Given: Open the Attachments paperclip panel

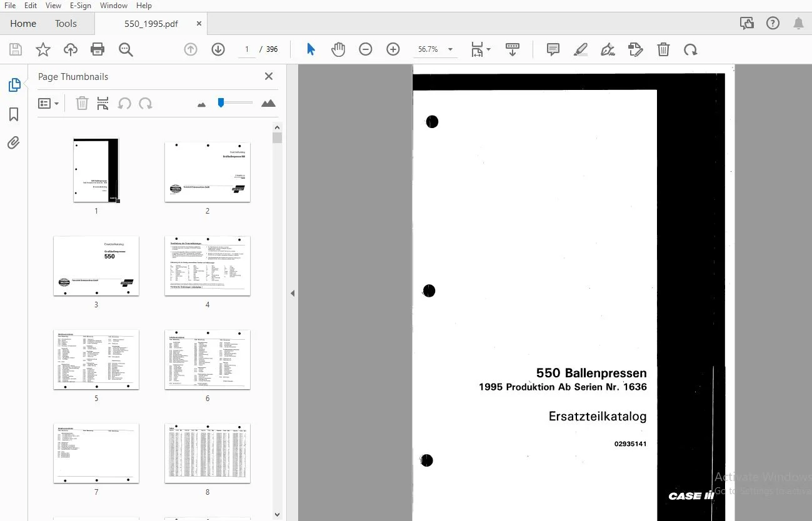Looking at the screenshot, I should point(14,143).
